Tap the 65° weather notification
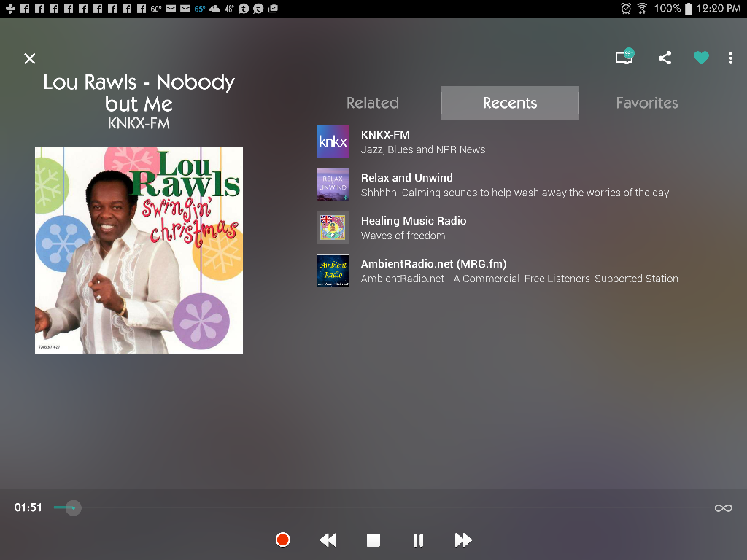Screen dimensions: 747x560 [200, 9]
